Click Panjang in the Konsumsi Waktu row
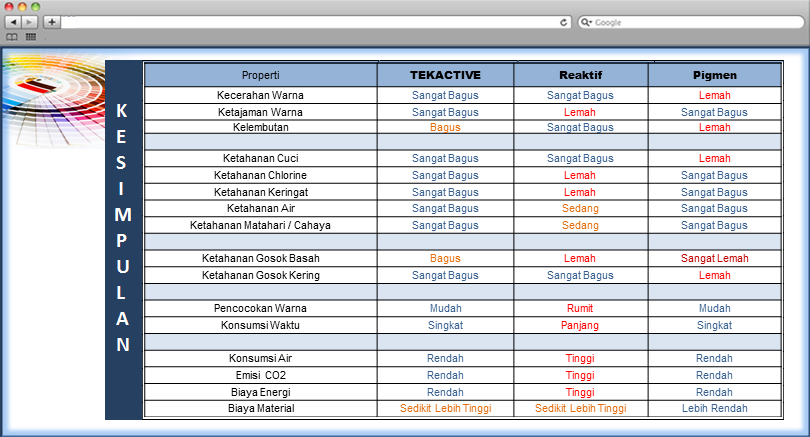This screenshot has width=810, height=437. (x=580, y=325)
